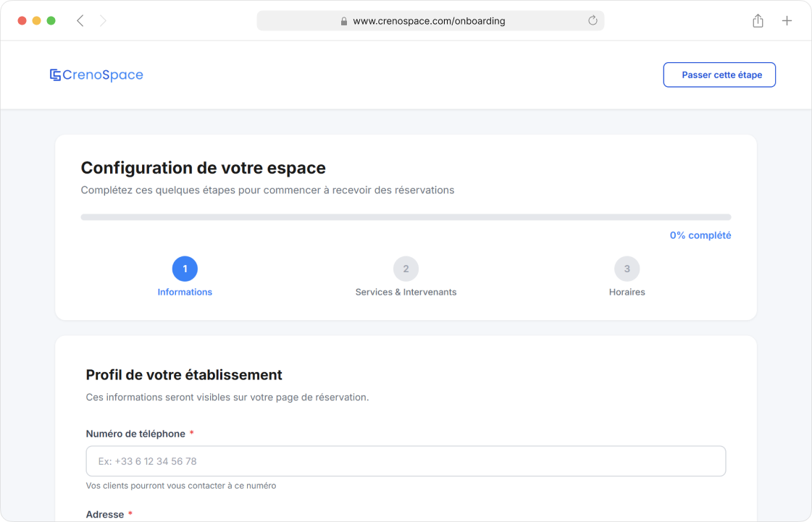
Task: Select step 2 Services & Intervenants circle
Action: [406, 268]
